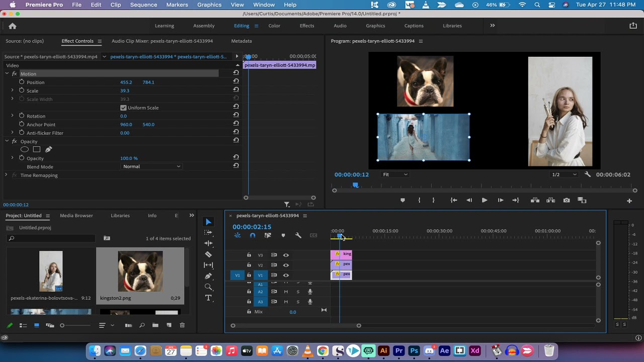Open the Fit zoom level dropdown
644x362 pixels.
(395, 174)
